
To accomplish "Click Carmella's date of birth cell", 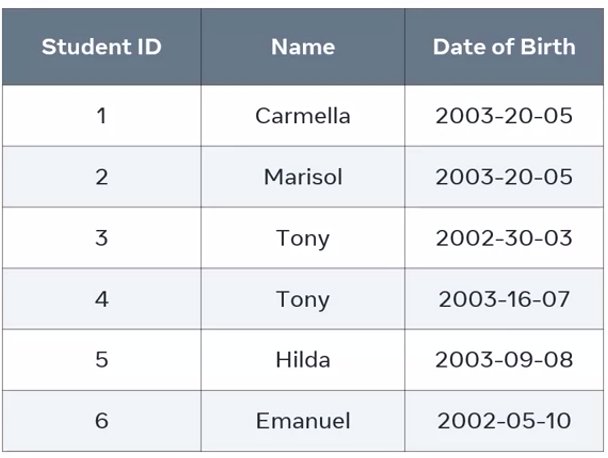I will point(504,115).
